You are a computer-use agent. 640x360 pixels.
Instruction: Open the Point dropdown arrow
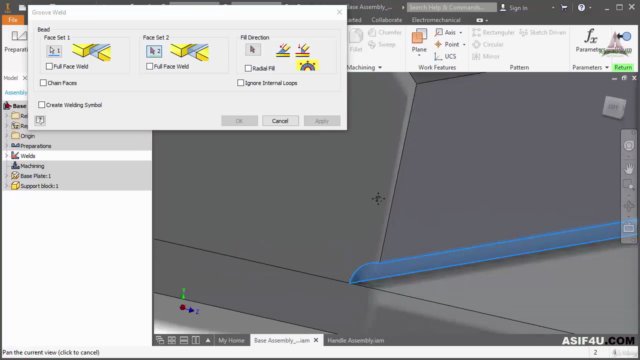pos(464,44)
